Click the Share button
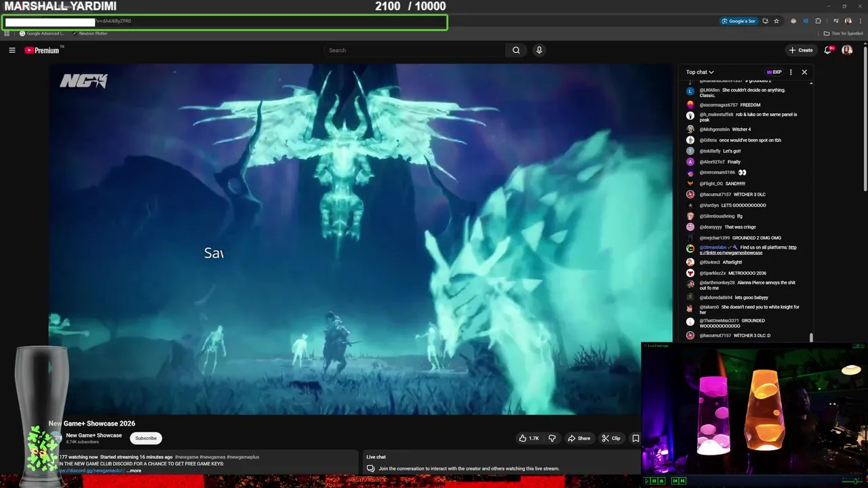868x488 pixels. [x=578, y=439]
